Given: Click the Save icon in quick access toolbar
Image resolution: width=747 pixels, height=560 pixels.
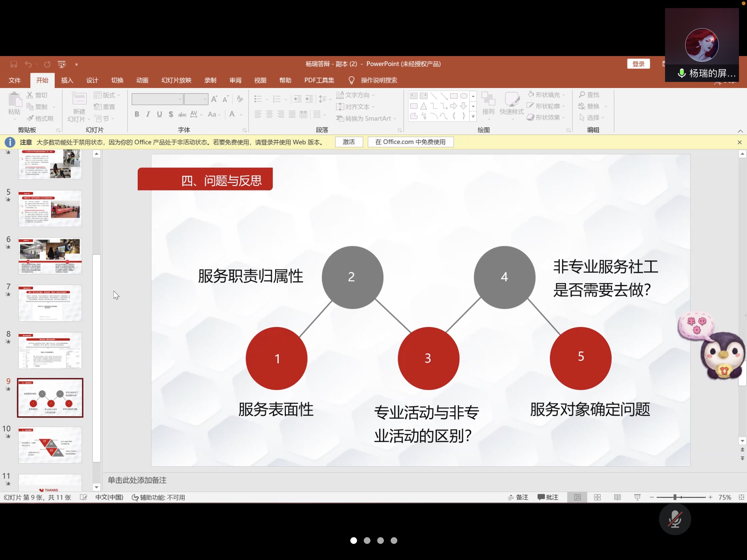Looking at the screenshot, I should pos(13,64).
